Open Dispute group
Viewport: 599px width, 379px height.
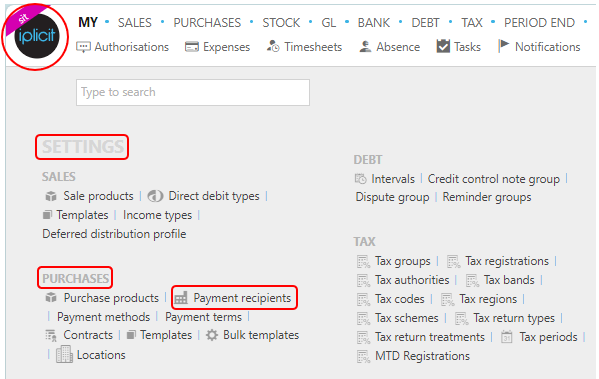coord(392,197)
